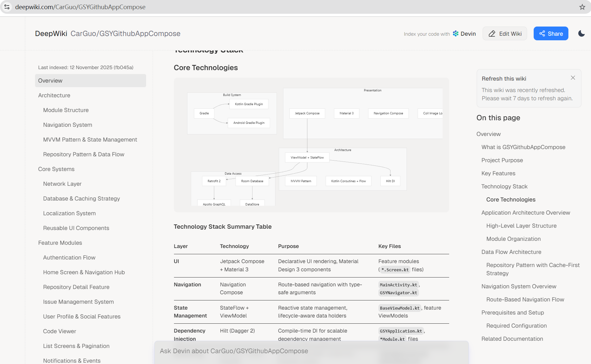The width and height of the screenshot is (591, 364).
Task: Click GSYApplication.kt code reference
Action: [x=401, y=331]
